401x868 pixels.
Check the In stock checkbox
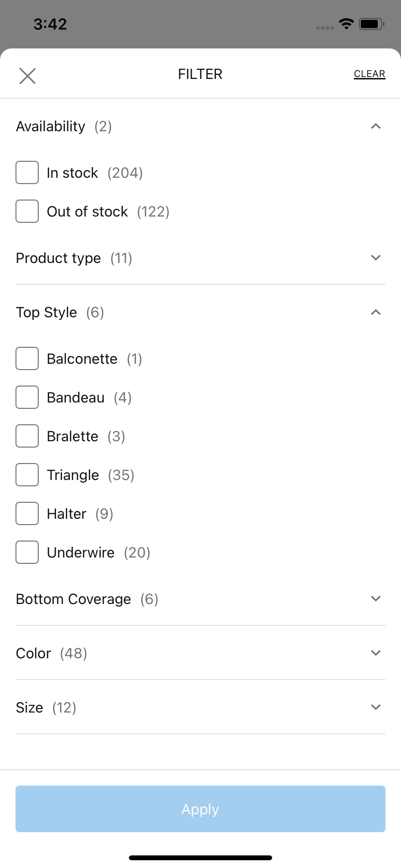coord(27,172)
